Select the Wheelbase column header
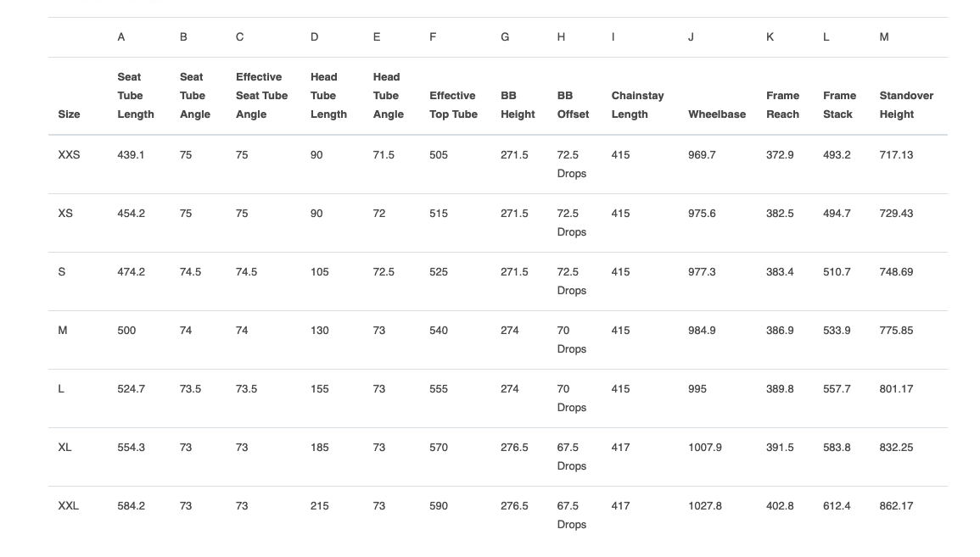Viewport: 980px width, 557px height. [717, 114]
